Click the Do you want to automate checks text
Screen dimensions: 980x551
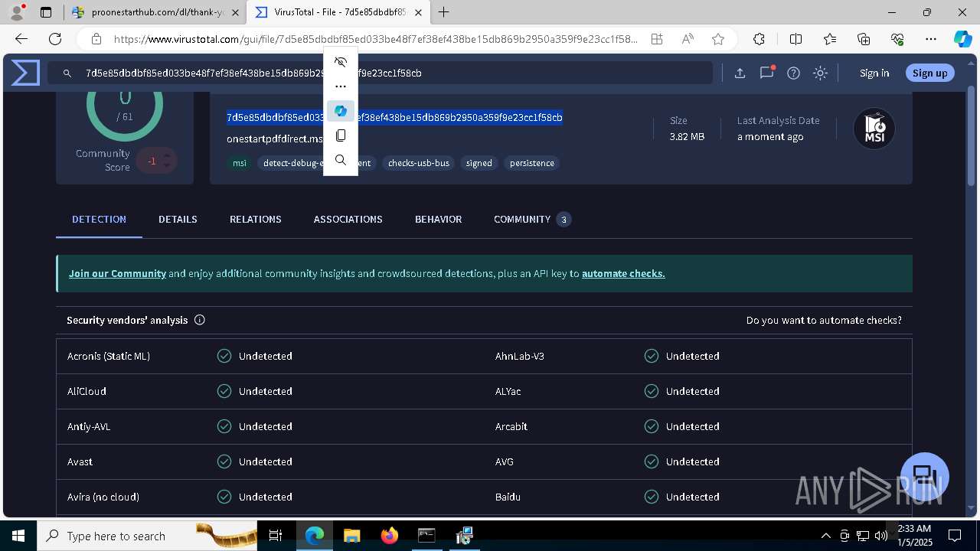point(824,320)
